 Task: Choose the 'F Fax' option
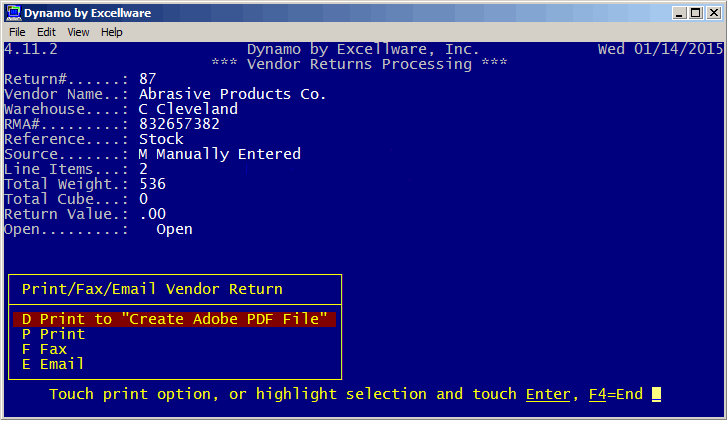click(x=45, y=349)
